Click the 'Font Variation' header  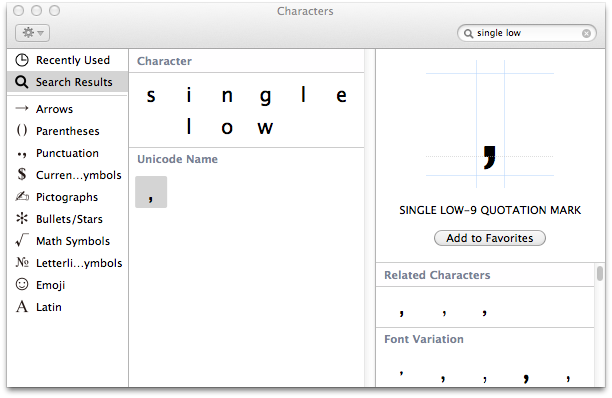pos(424,339)
